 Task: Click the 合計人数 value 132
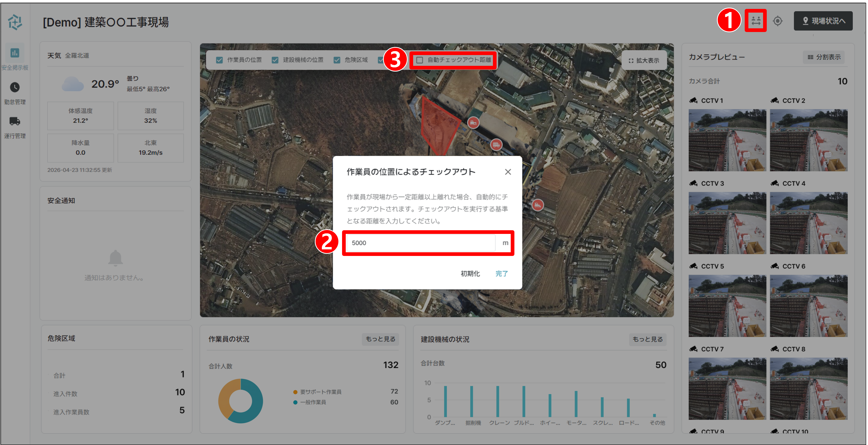391,365
